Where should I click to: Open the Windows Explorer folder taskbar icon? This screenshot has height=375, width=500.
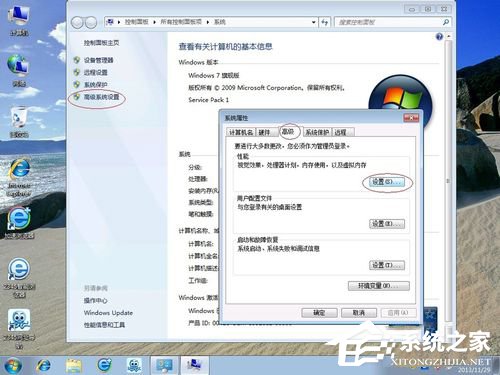(74, 365)
